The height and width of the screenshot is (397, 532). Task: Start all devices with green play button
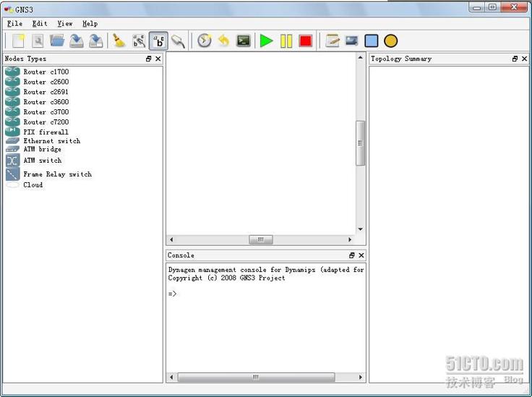pyautogui.click(x=266, y=41)
